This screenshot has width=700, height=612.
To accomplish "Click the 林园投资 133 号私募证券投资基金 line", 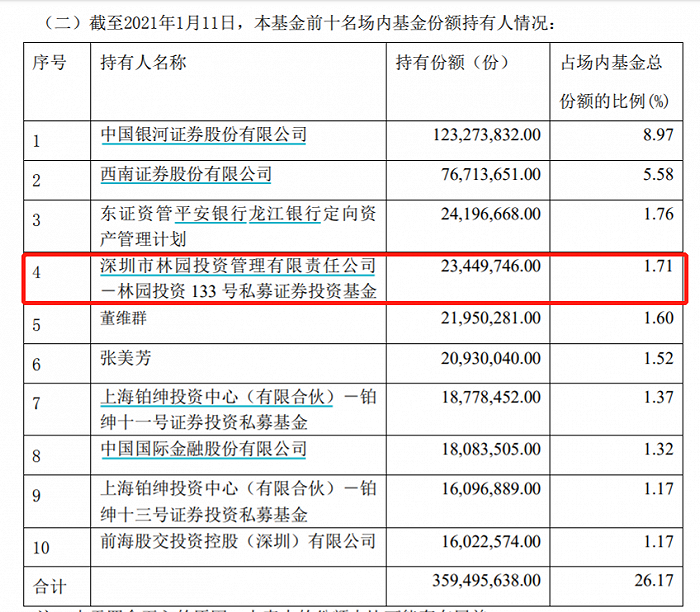I will tap(238, 291).
